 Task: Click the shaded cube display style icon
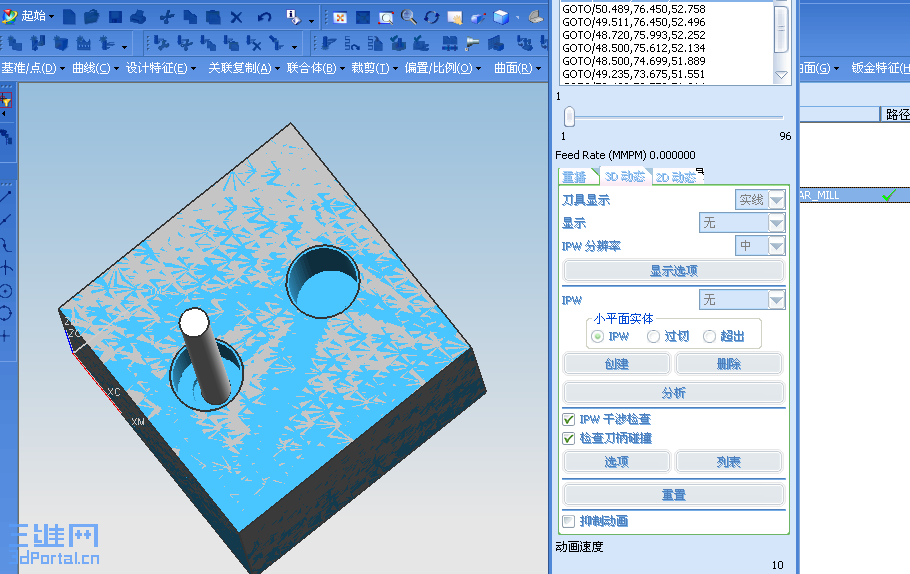click(x=501, y=17)
